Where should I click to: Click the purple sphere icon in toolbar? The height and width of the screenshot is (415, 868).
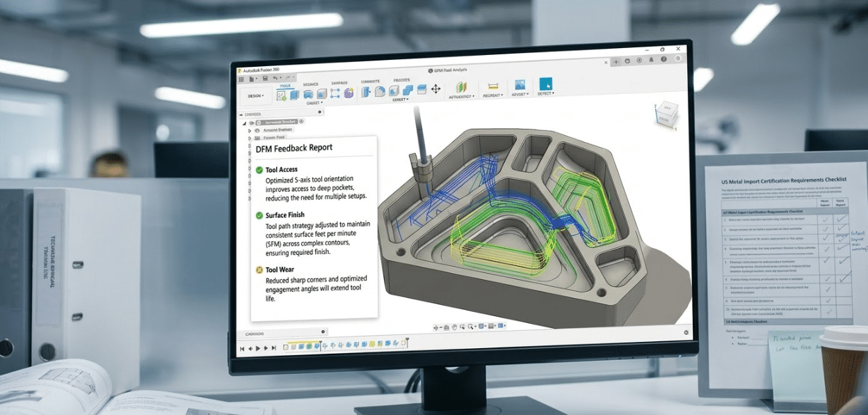pos(348,93)
